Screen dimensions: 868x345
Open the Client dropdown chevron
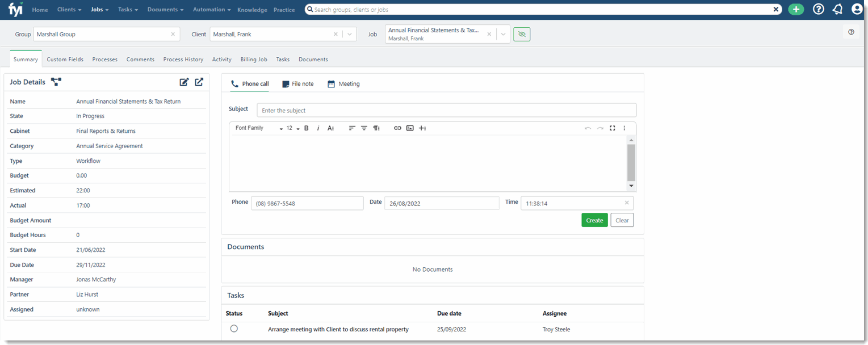tap(350, 34)
